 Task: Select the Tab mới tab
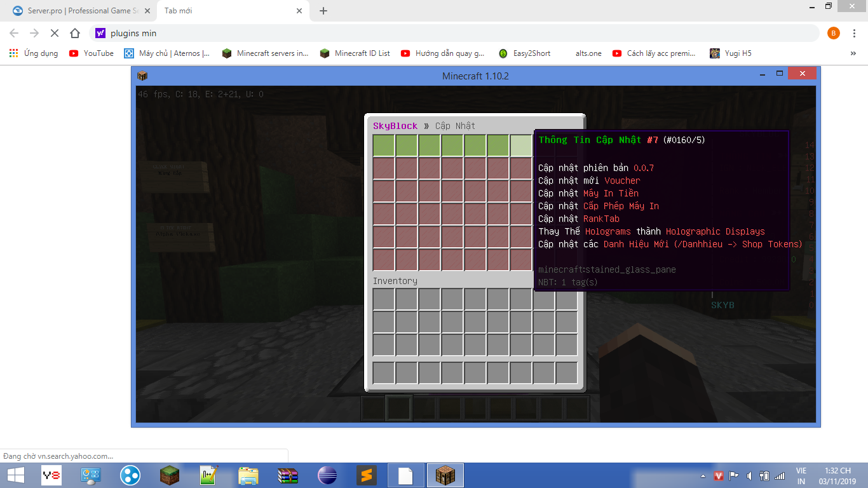coord(233,11)
